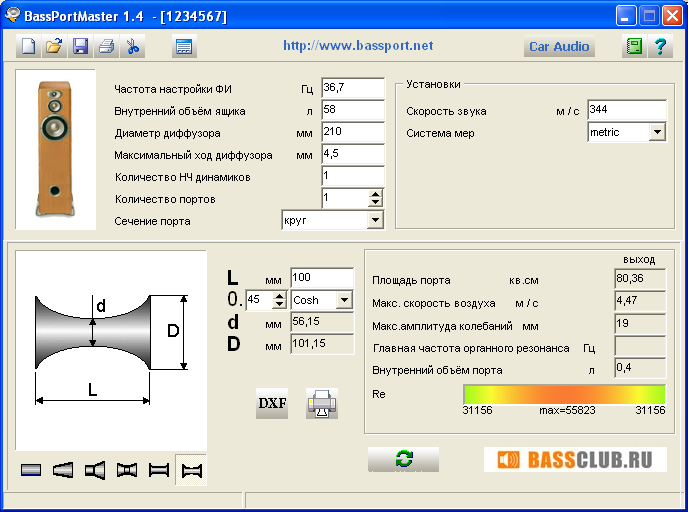688x512 pixels.
Task: Select the hourglass curved port shape
Action: click(191, 470)
